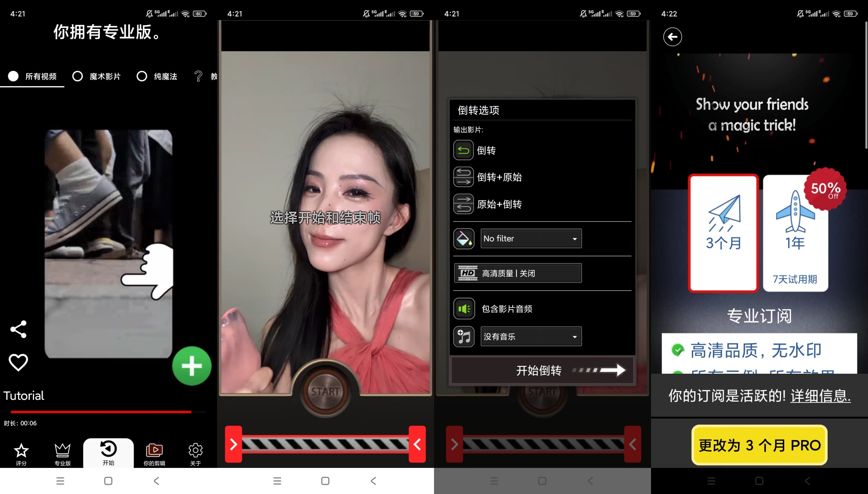This screenshot has height=494, width=868.
Task: Tap the Android recents menu on first screen
Action: pyautogui.click(x=60, y=481)
